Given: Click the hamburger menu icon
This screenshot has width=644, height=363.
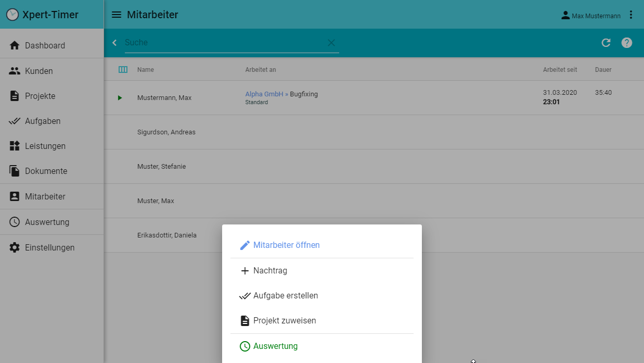Looking at the screenshot, I should [x=117, y=15].
